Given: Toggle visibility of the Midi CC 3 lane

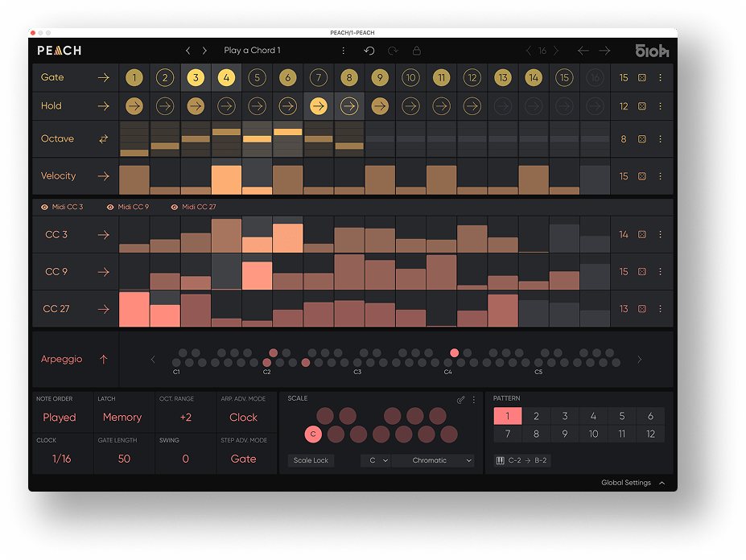Looking at the screenshot, I should click(x=44, y=207).
